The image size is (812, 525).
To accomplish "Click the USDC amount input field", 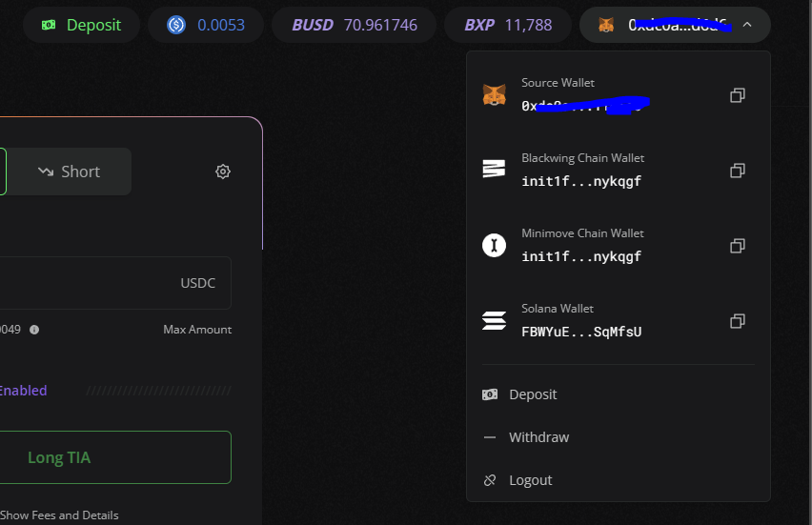I will pos(115,283).
